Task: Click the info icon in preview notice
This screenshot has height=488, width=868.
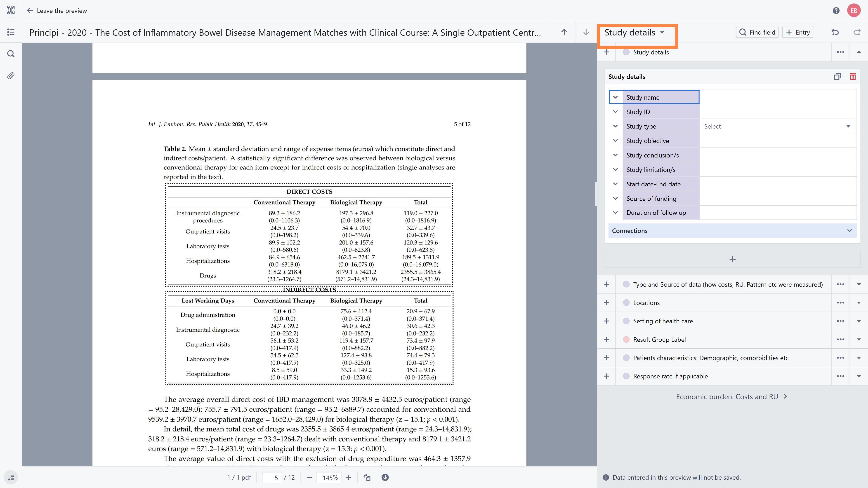Action: click(x=606, y=477)
